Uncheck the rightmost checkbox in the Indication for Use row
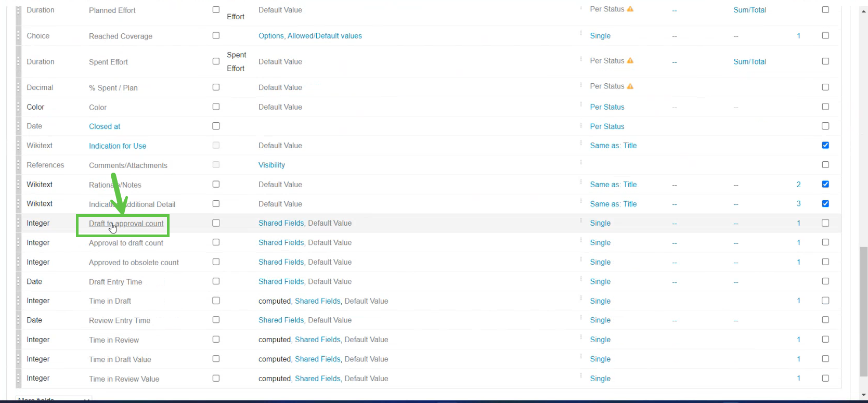The height and width of the screenshot is (403, 868). click(x=825, y=146)
